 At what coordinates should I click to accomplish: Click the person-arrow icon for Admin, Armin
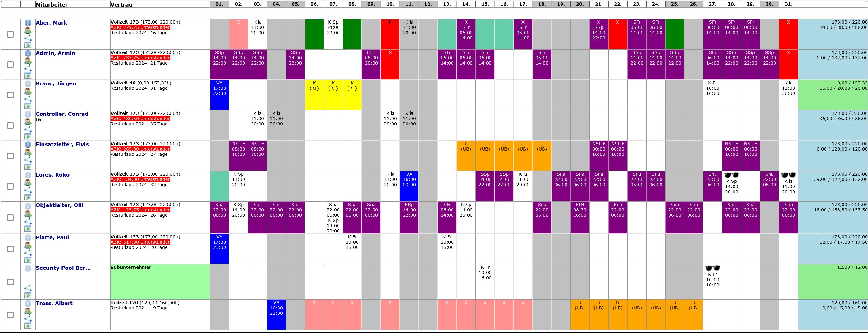[x=28, y=61]
